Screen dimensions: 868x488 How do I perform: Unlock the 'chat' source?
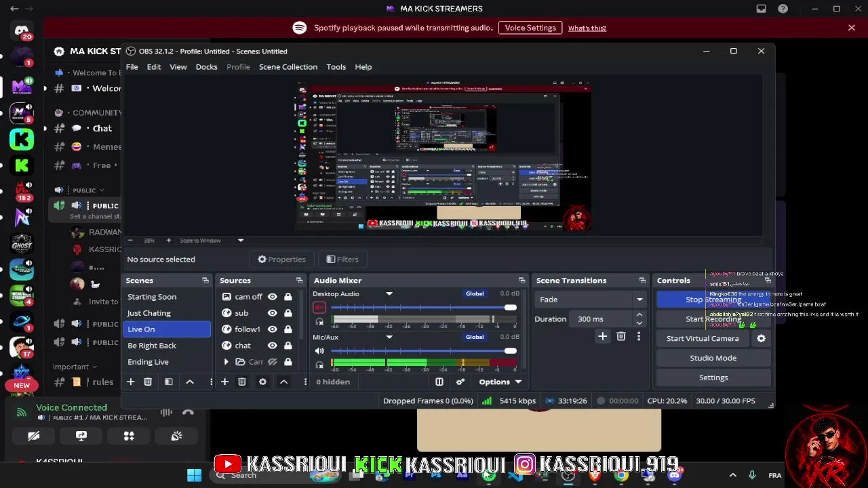[x=288, y=346]
